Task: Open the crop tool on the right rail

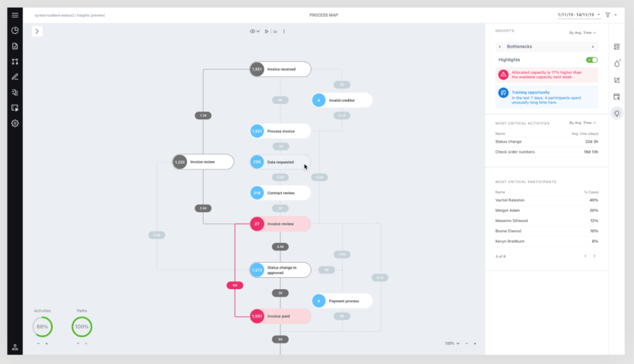Action: (617, 80)
